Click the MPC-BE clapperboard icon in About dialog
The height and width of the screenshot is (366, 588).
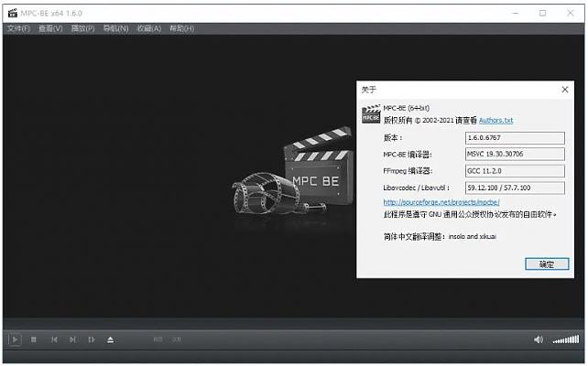click(370, 113)
